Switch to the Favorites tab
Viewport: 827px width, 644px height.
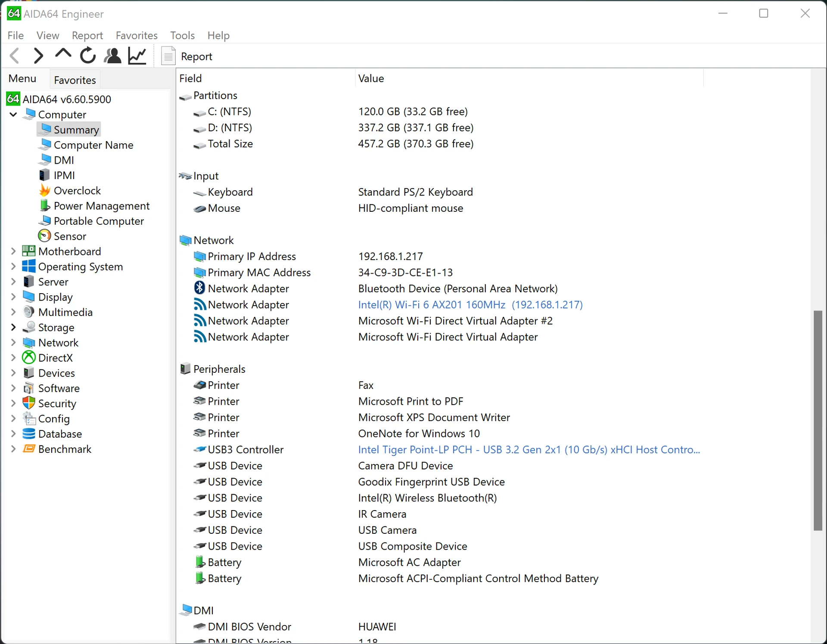75,80
